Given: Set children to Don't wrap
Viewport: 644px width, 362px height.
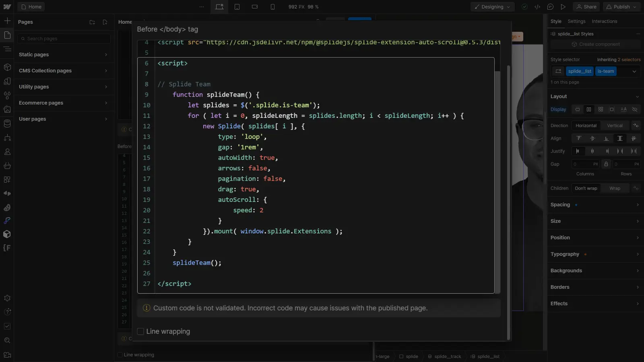Looking at the screenshot, I should pyautogui.click(x=586, y=188).
